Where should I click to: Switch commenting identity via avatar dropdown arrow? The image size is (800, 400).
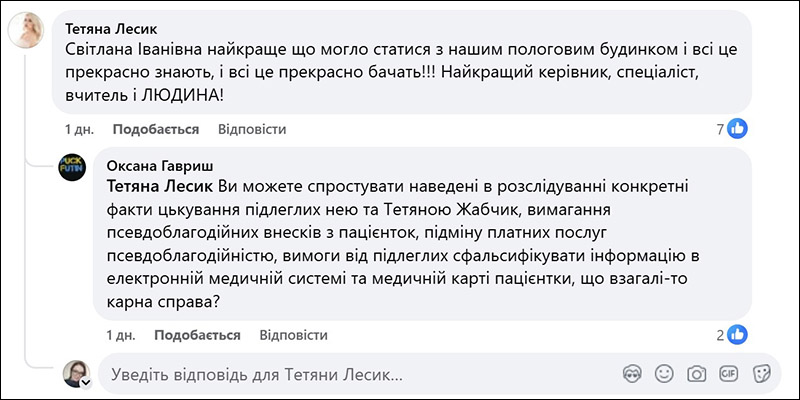pyautogui.click(x=86, y=383)
